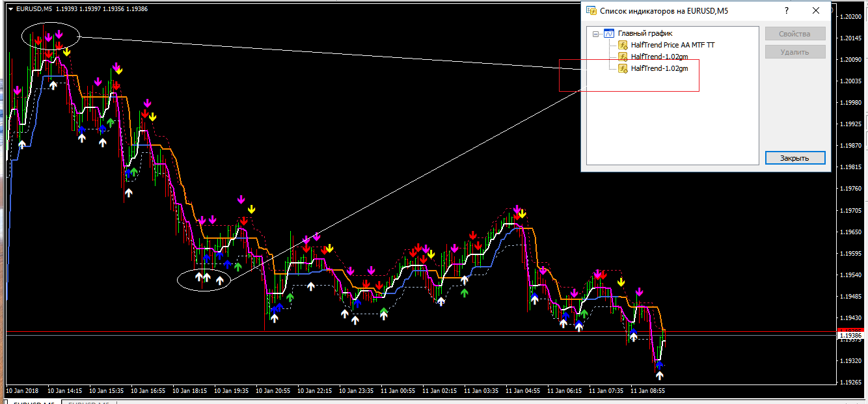Click the 10 Jan 16:55 time axis label
Viewport: 868px width, 404px height.
point(148,392)
